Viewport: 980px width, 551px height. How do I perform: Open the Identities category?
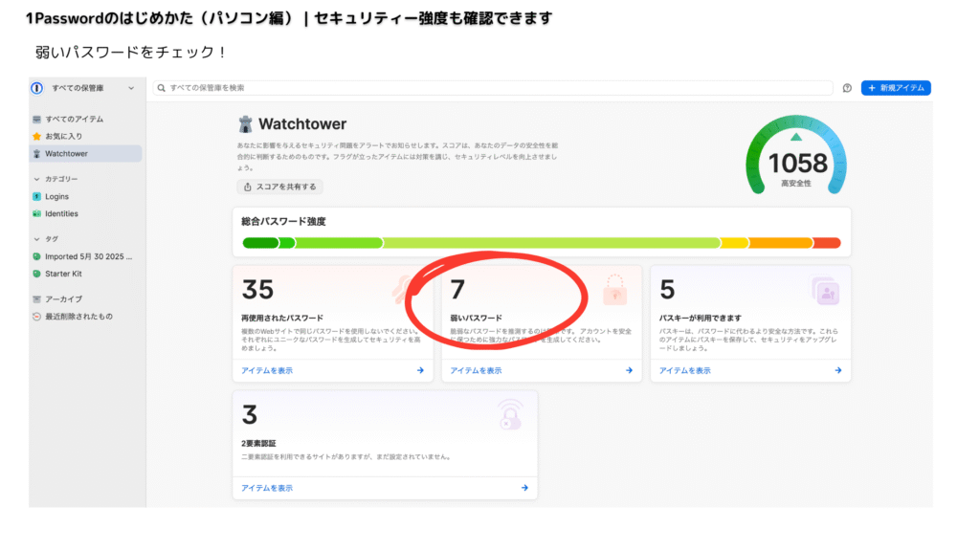click(x=85, y=213)
